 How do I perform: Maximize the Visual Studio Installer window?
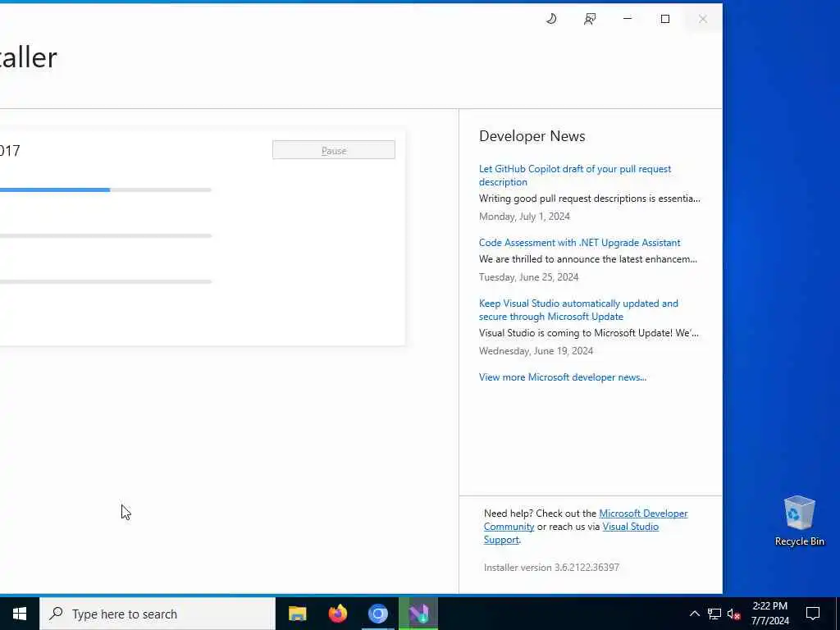coord(664,19)
